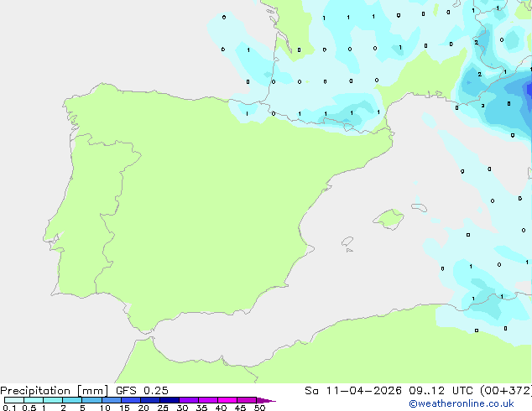Pick the 5–10 mm legend color swatch
This screenshot has width=532, height=411.
(x=91, y=400)
